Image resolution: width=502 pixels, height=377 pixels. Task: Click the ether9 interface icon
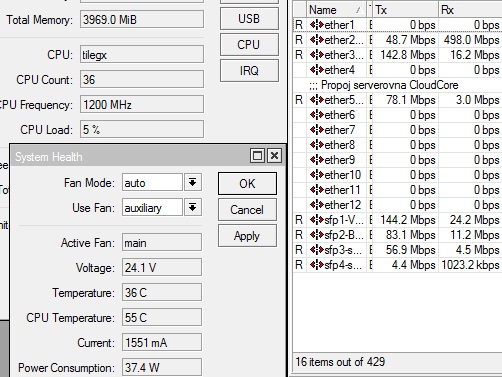point(316,160)
